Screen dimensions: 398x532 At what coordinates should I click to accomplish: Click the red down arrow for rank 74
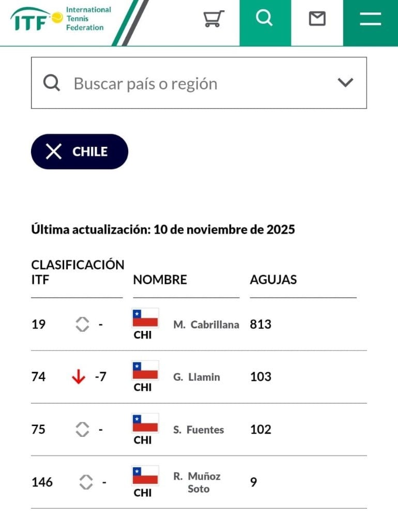click(x=79, y=377)
